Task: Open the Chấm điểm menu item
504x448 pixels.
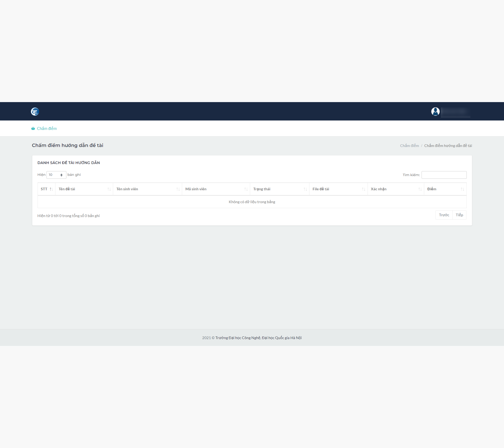Action: [x=47, y=129]
